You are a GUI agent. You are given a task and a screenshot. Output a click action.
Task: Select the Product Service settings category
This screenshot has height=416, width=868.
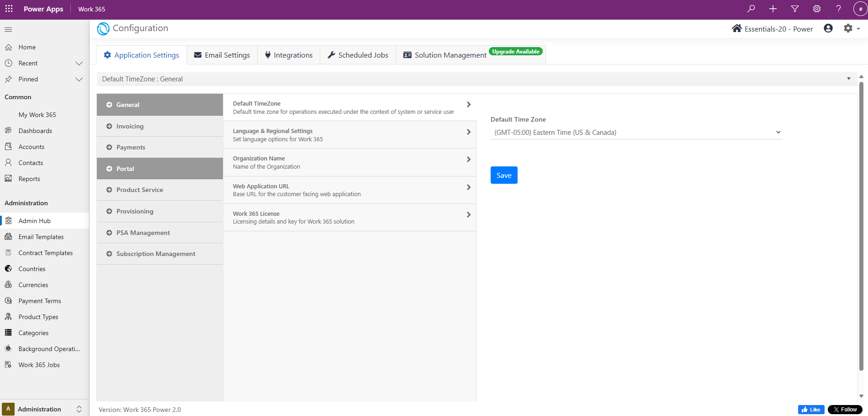pyautogui.click(x=160, y=190)
